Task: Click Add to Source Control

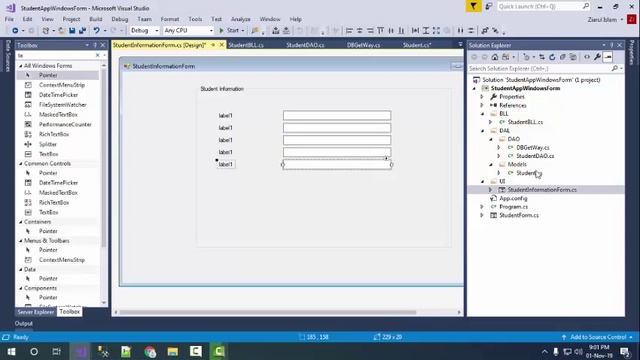Action: (x=598, y=337)
